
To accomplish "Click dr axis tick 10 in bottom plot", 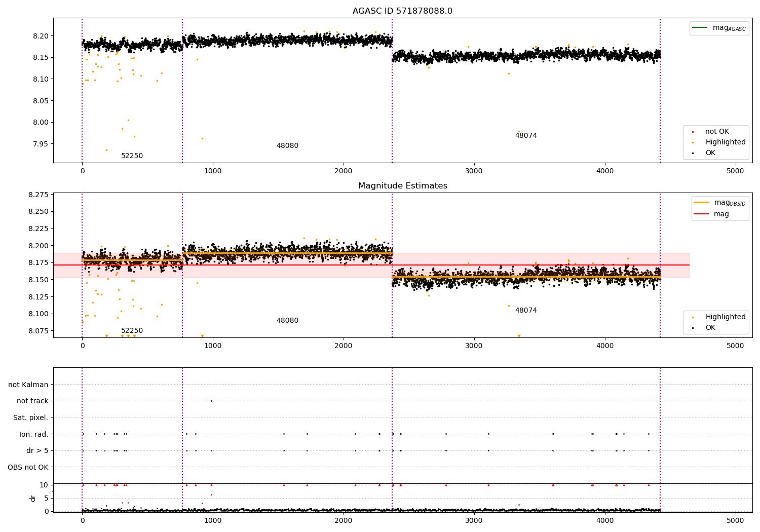I will [x=44, y=485].
